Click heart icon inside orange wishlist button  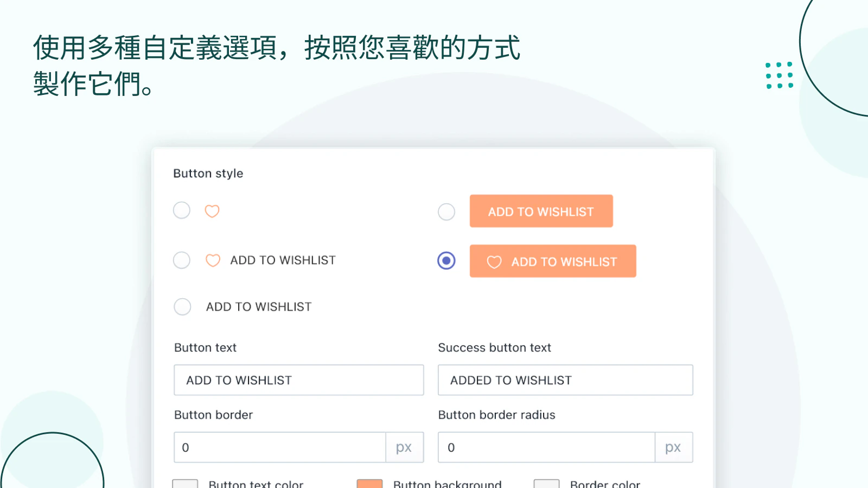[494, 262]
